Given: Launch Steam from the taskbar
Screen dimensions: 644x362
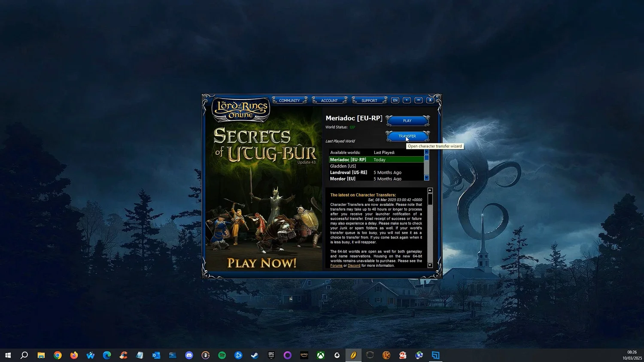Looking at the screenshot, I should [255, 355].
